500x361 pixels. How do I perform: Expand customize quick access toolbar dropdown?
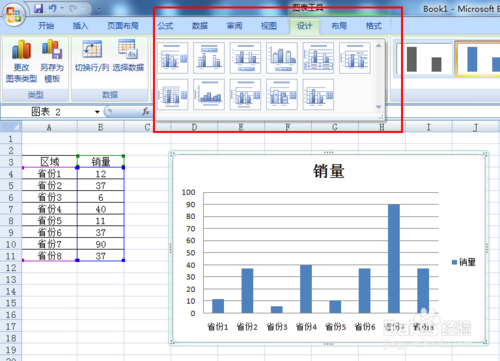[x=99, y=8]
